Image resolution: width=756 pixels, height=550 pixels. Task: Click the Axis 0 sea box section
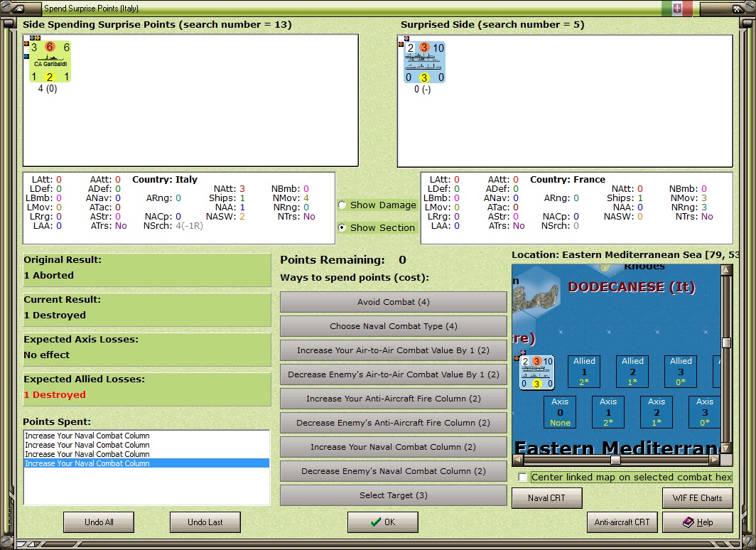point(560,411)
